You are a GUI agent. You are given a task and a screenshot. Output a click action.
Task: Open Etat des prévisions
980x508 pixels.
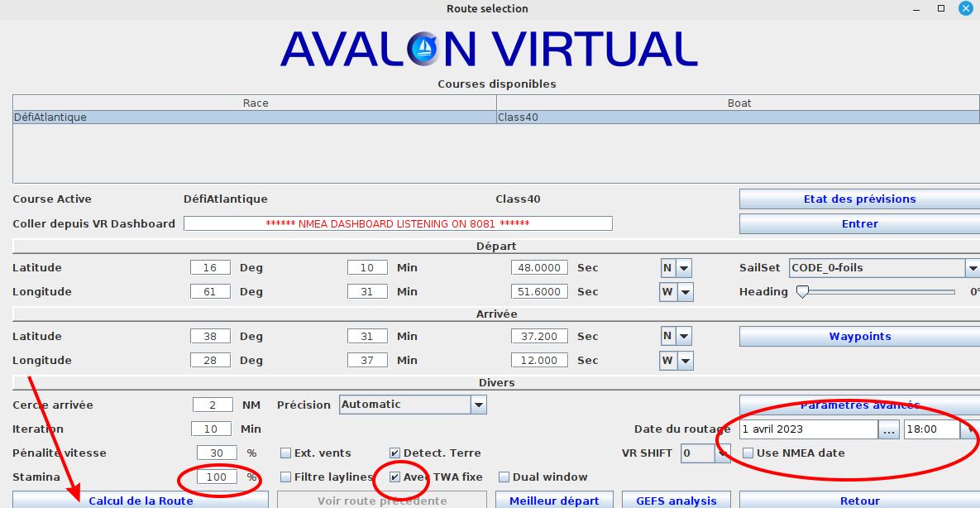pyautogui.click(x=859, y=199)
